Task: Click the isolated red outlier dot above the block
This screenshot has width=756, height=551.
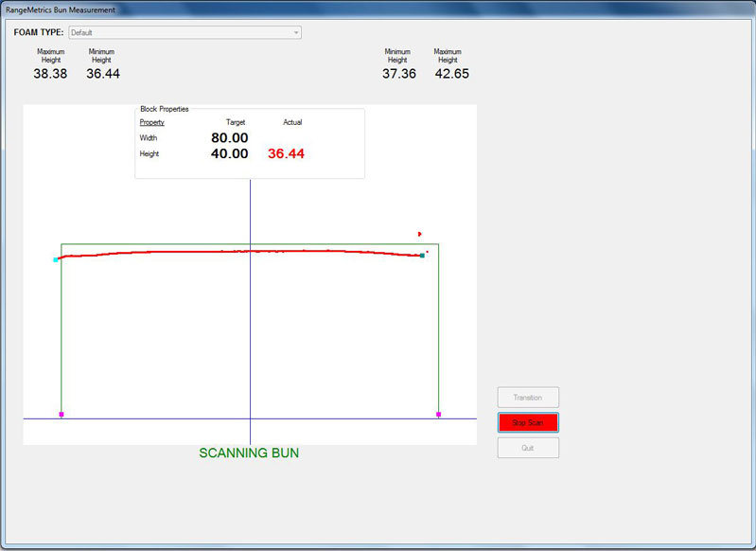Action: [419, 234]
